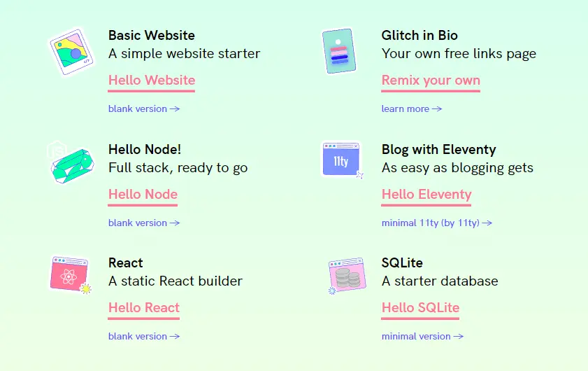Open the Hello SQLite starter link

coord(420,307)
